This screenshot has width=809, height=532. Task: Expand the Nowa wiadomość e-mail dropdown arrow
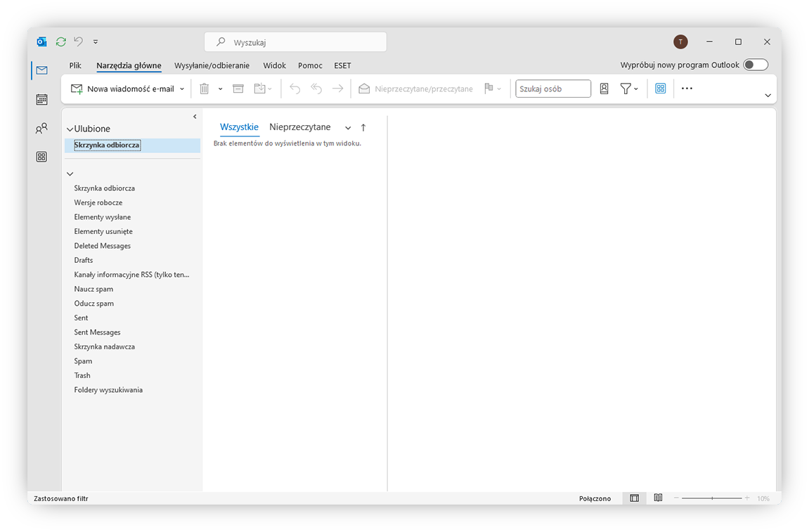point(181,88)
